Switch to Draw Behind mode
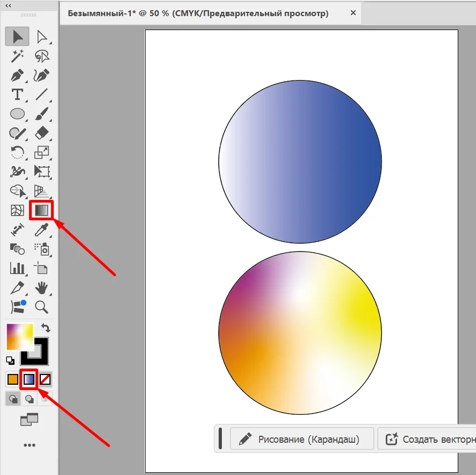The height and width of the screenshot is (475, 476). [x=30, y=399]
